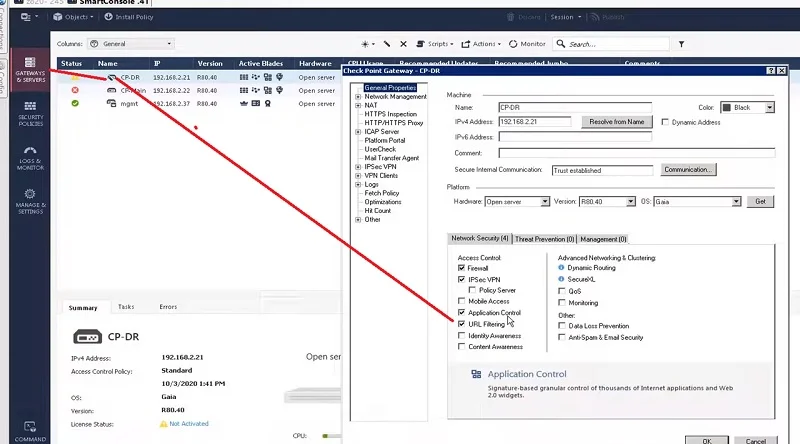
Task: Click the Get button for platform
Action: (760, 201)
